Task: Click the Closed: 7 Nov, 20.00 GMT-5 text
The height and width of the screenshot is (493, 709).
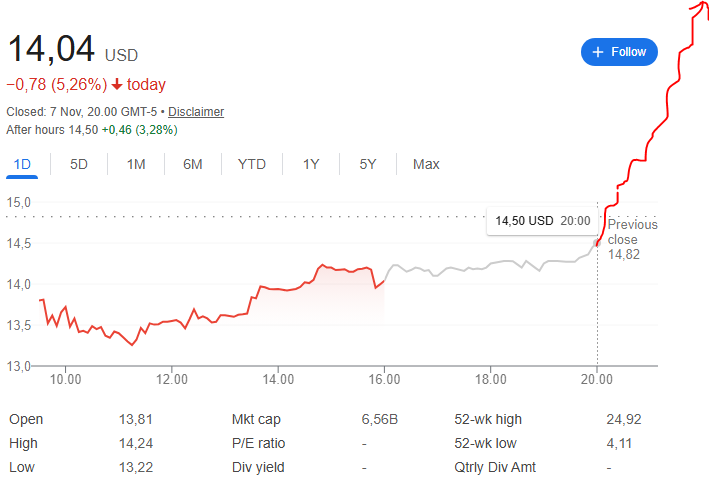Action: coord(82,112)
